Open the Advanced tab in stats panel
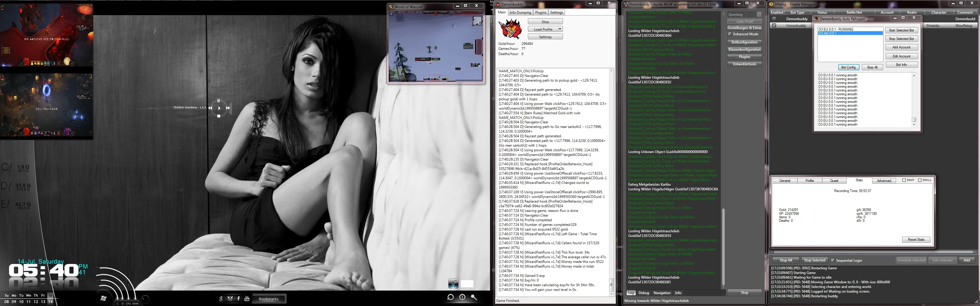 (884, 181)
